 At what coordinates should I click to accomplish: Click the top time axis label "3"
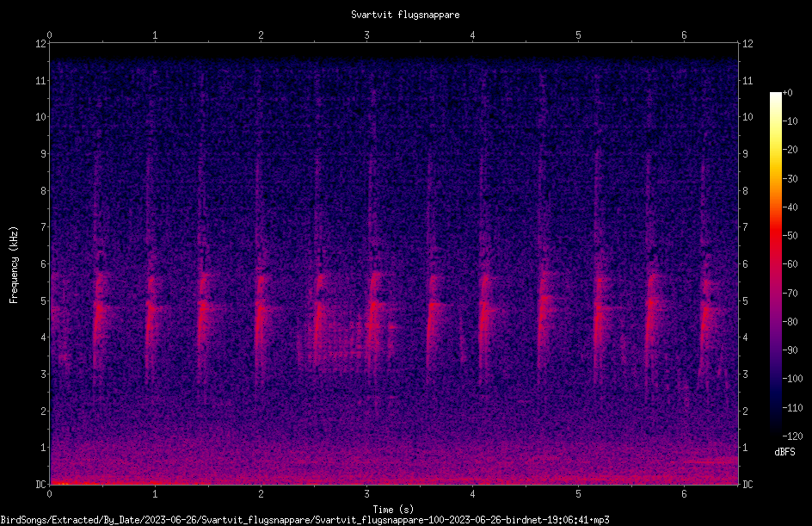366,35
